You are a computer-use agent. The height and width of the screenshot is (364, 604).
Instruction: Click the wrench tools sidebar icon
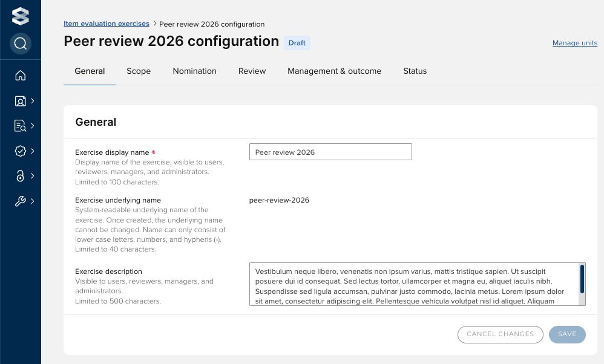20,201
